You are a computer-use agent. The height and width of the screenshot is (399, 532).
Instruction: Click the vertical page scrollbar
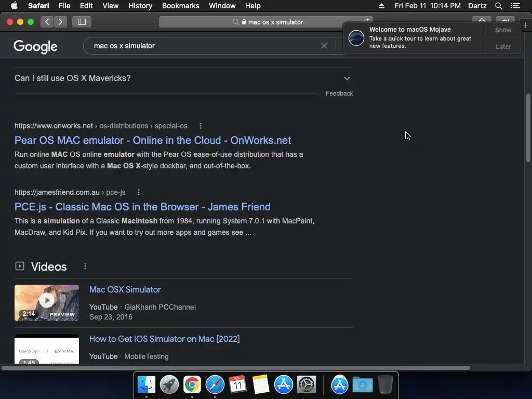tap(528, 128)
